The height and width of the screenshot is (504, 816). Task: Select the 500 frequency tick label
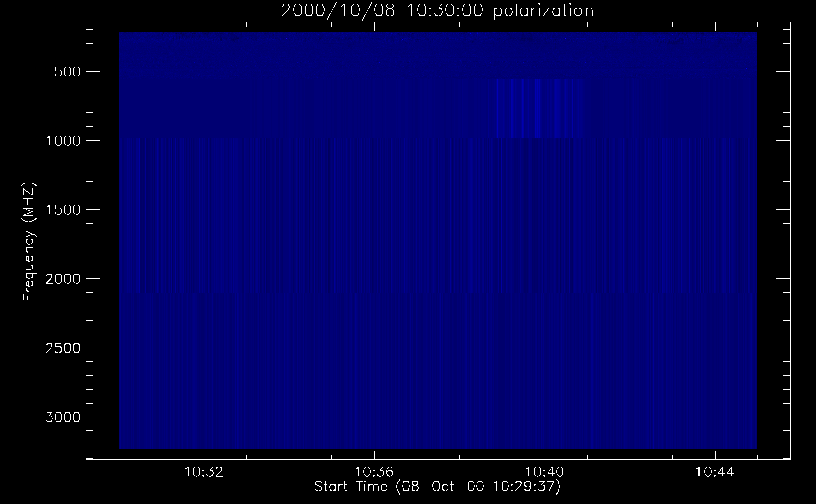pyautogui.click(x=68, y=72)
